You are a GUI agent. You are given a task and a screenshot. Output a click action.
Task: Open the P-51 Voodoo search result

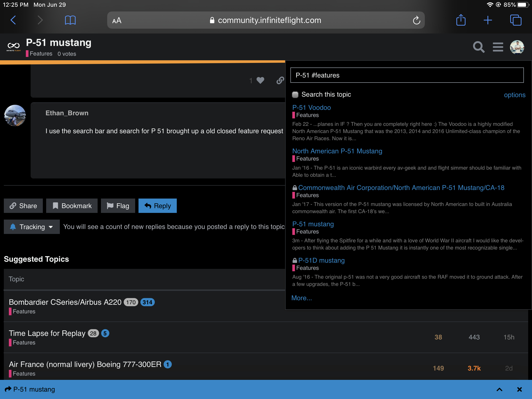click(311, 107)
